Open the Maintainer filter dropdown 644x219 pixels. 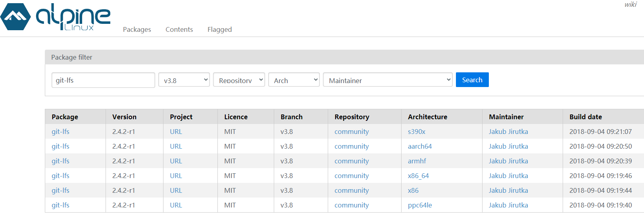[388, 80]
